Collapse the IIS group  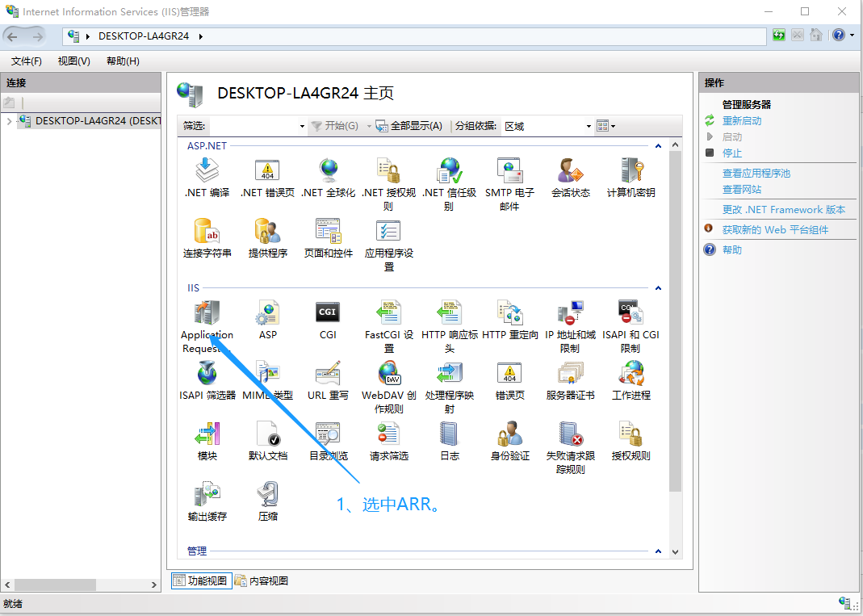(x=658, y=288)
